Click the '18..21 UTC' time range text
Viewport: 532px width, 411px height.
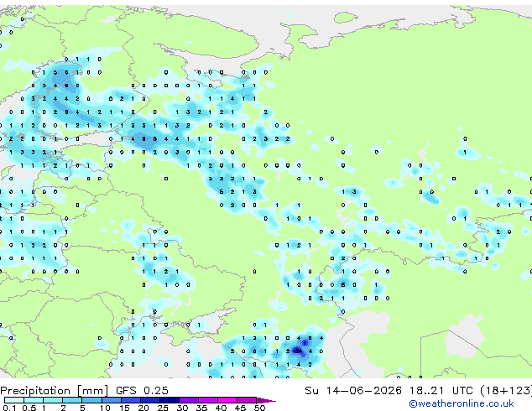point(441,391)
